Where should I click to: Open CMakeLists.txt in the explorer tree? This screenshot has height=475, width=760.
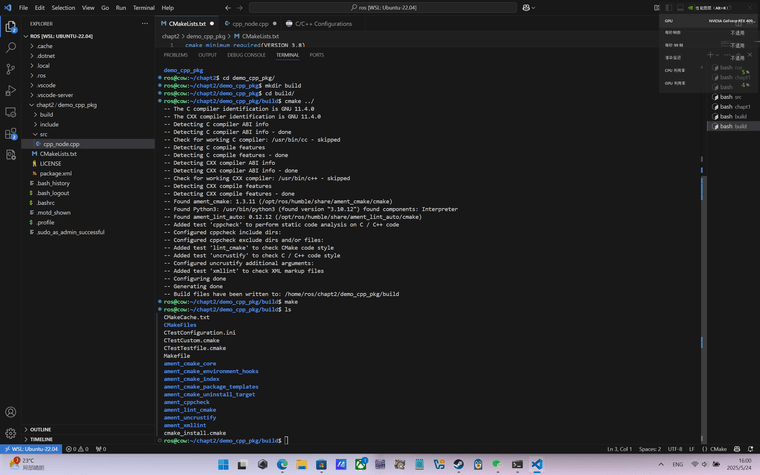coord(88,154)
